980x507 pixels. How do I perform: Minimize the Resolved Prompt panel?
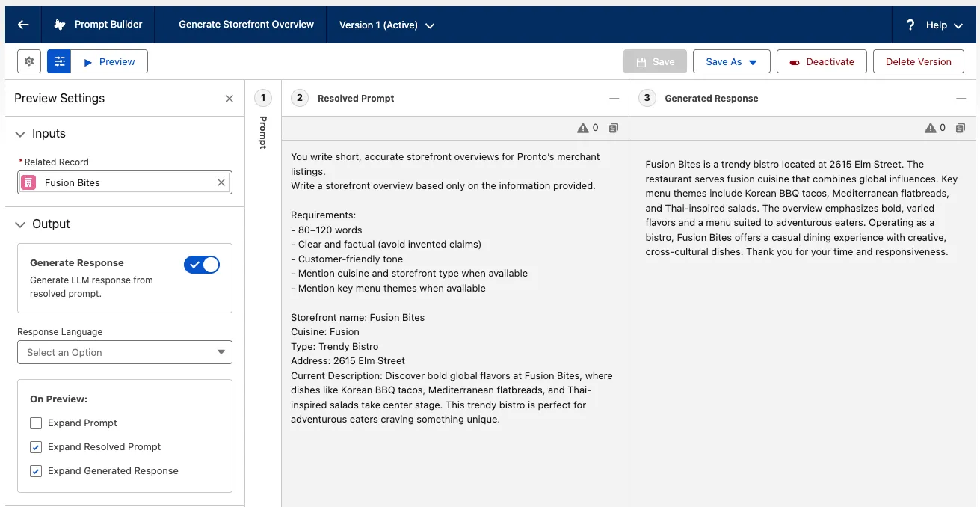pos(614,99)
